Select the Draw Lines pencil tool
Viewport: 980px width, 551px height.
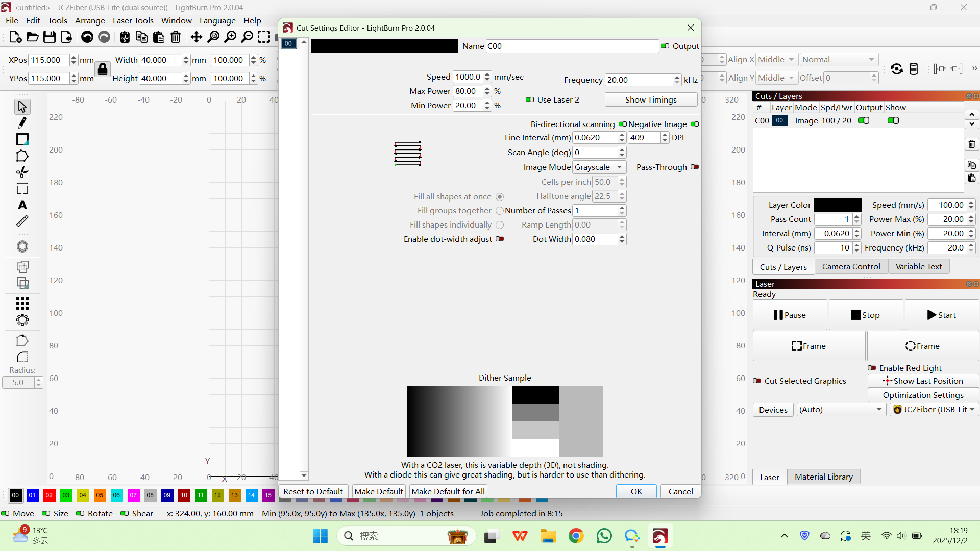22,123
